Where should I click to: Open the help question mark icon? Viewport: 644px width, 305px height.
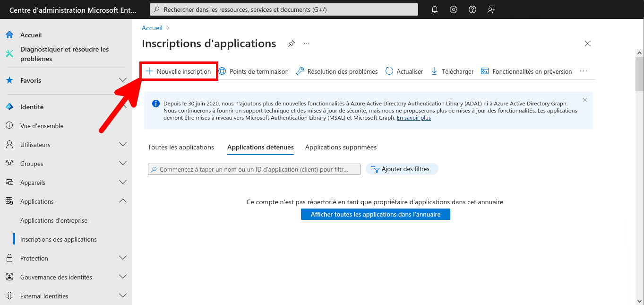[472, 9]
